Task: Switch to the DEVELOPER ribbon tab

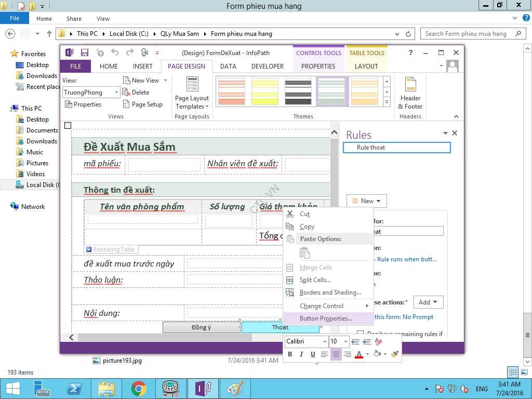Action: coord(267,66)
